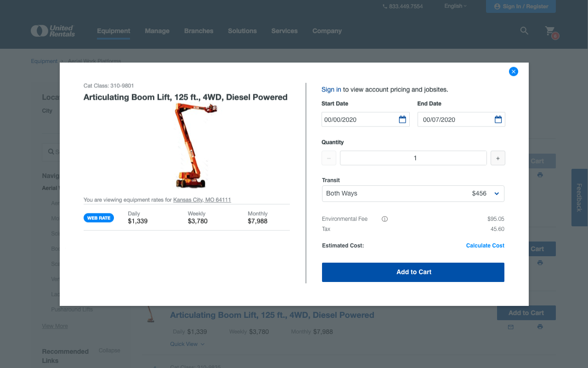Click the Environmental Fee info icon
The height and width of the screenshot is (368, 588).
385,219
